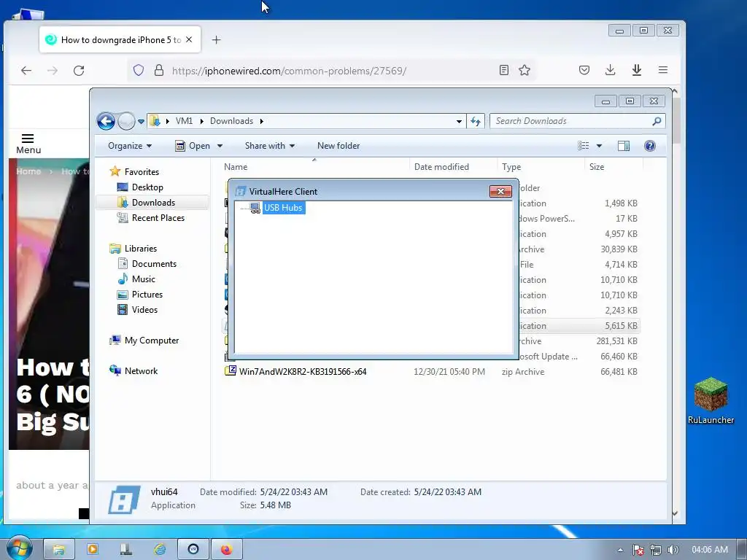Open Videos library
747x560 pixels.
click(144, 309)
